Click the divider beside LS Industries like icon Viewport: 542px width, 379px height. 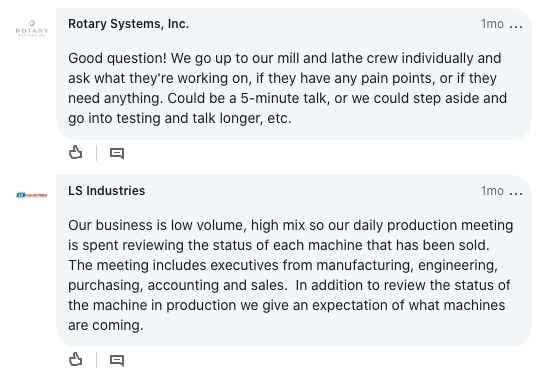[x=96, y=360]
